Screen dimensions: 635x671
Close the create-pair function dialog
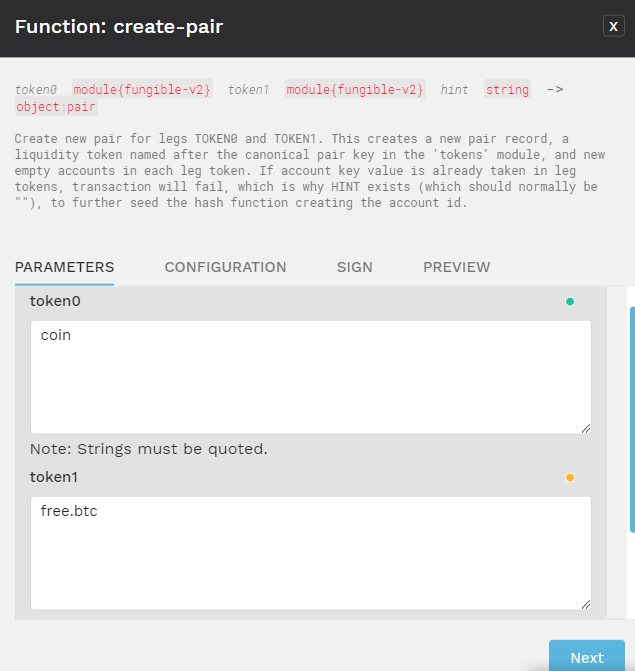[613, 26]
